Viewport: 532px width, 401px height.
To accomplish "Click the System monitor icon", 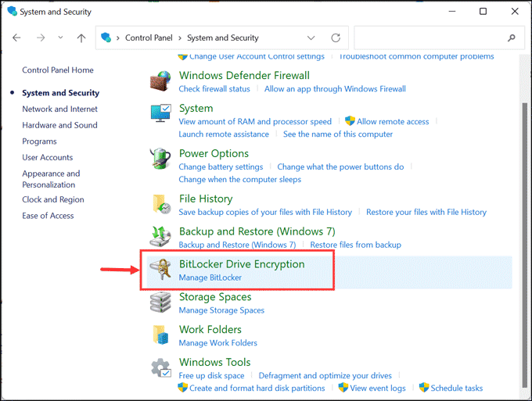I will 160,113.
